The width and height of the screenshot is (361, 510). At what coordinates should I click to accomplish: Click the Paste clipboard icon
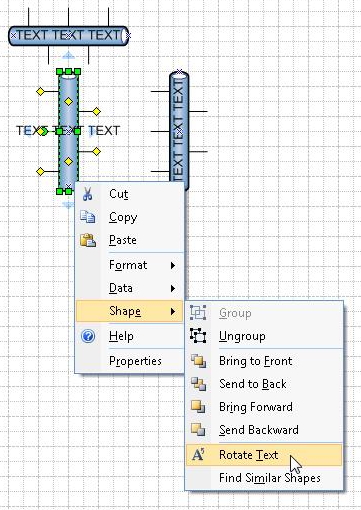tap(88, 240)
